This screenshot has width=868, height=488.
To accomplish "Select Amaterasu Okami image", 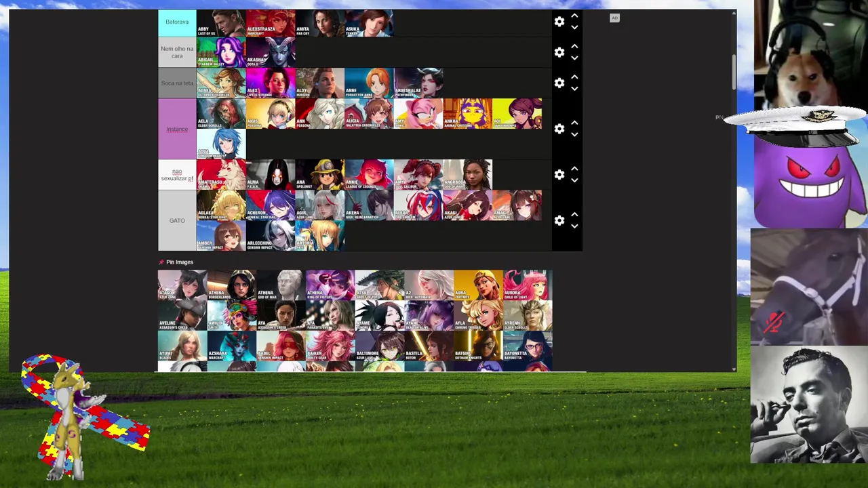I will coord(221,175).
